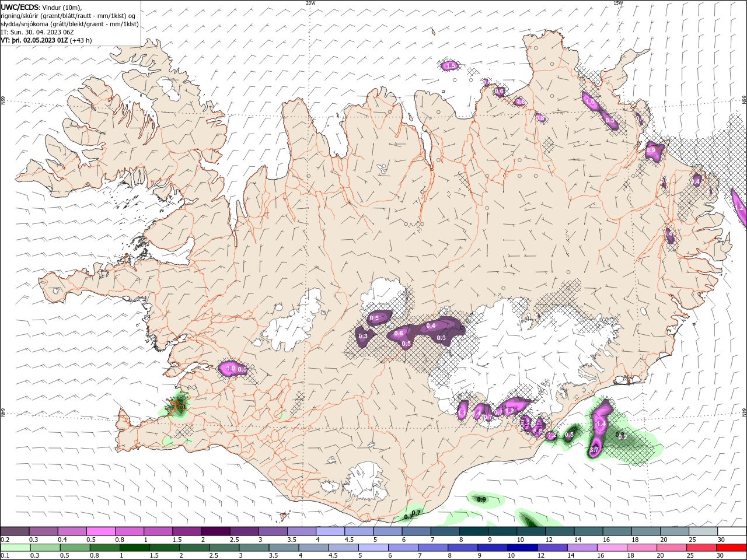This screenshot has height=560, width=747.
Task: Click the '15W' longitude label
Action: (x=618, y=3)
